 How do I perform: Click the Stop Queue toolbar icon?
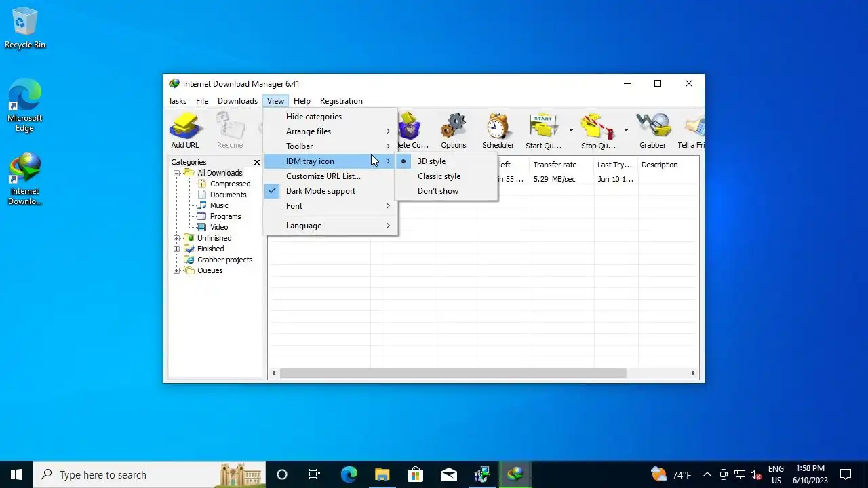(598, 131)
